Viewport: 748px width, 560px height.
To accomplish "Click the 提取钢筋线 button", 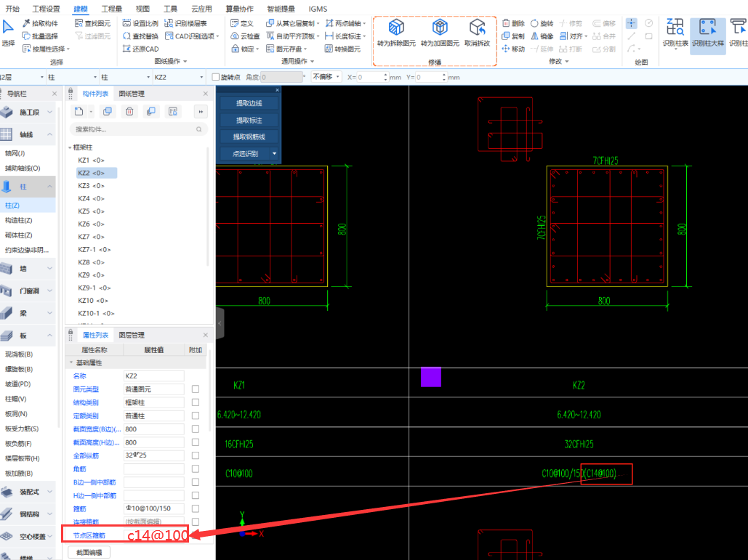I will [x=249, y=137].
